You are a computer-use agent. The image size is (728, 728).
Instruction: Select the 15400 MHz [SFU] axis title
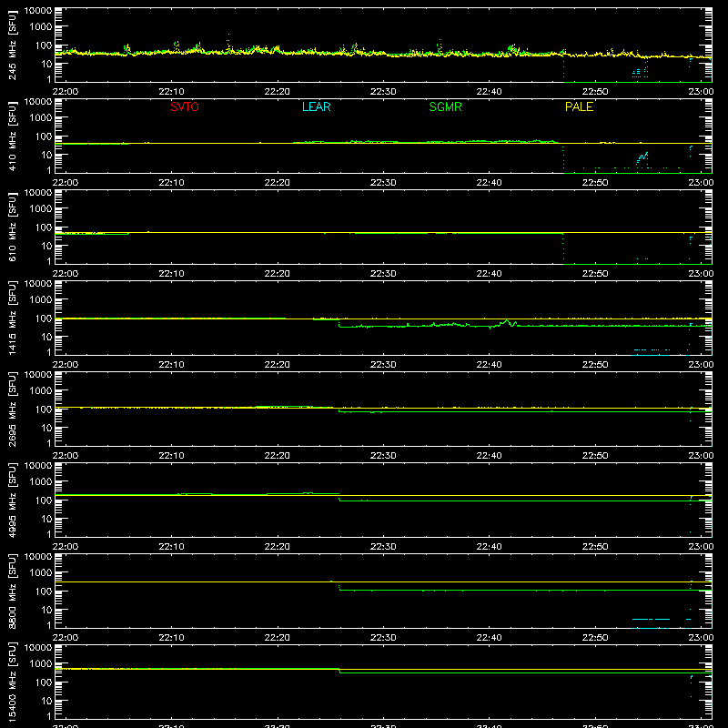coord(12,682)
